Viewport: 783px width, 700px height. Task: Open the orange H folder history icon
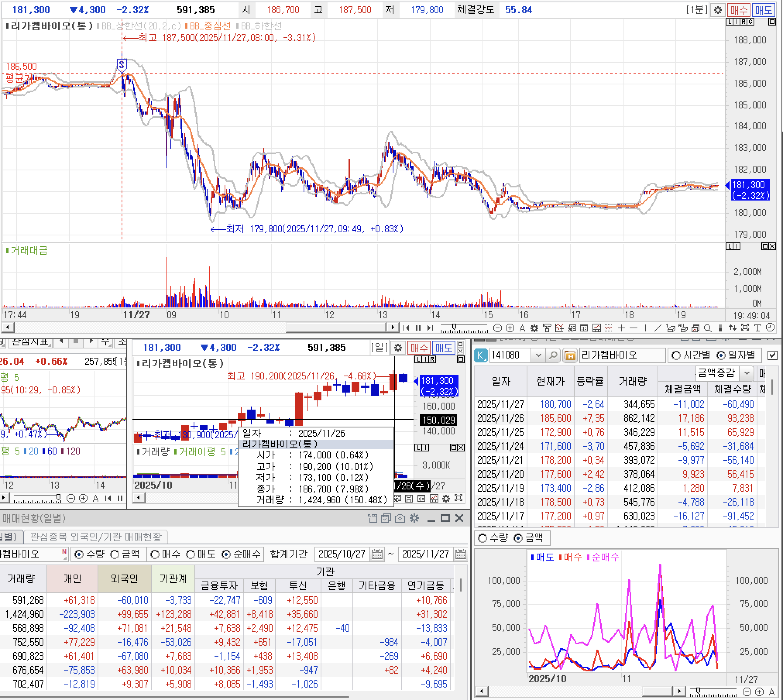coord(570,355)
